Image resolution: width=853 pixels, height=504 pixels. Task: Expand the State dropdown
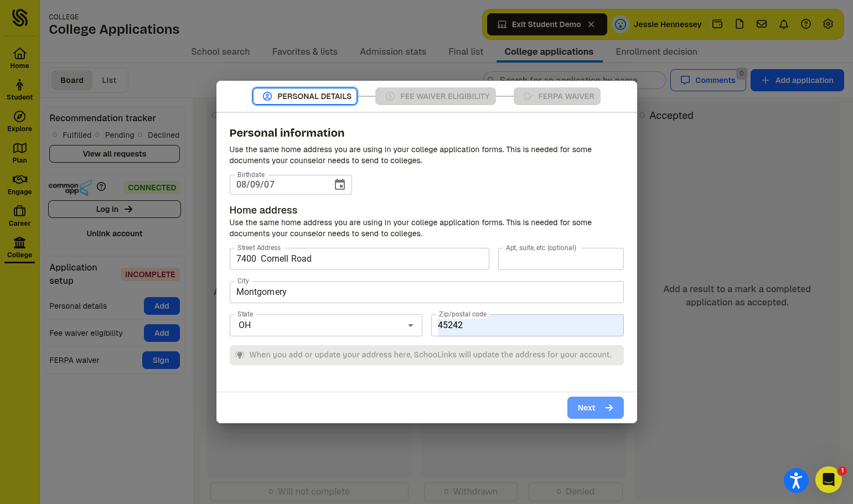(326, 325)
